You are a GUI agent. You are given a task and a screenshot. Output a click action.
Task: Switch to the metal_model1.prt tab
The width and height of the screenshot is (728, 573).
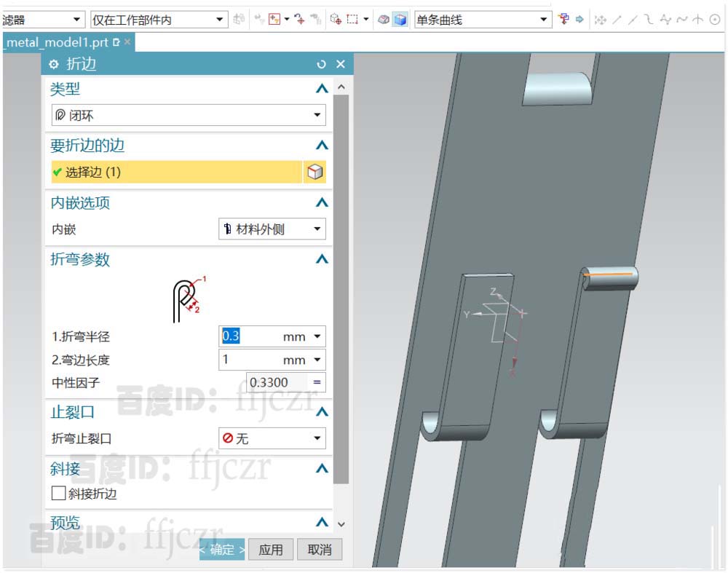(x=57, y=42)
